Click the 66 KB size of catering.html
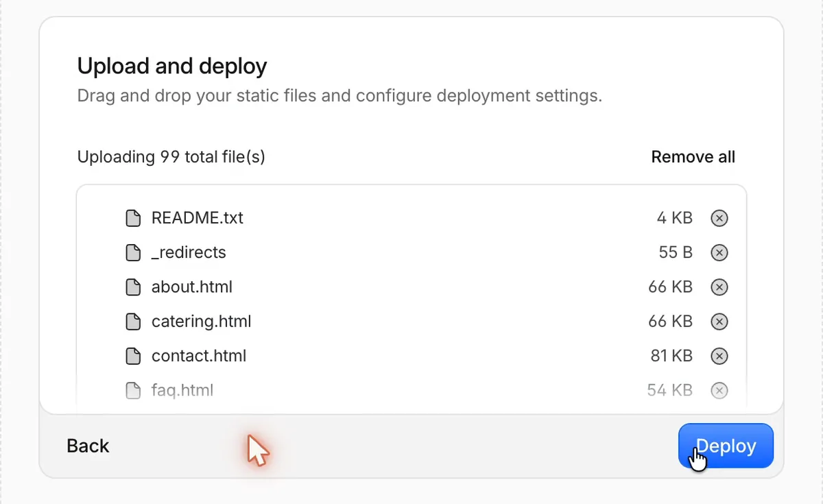 [671, 322]
